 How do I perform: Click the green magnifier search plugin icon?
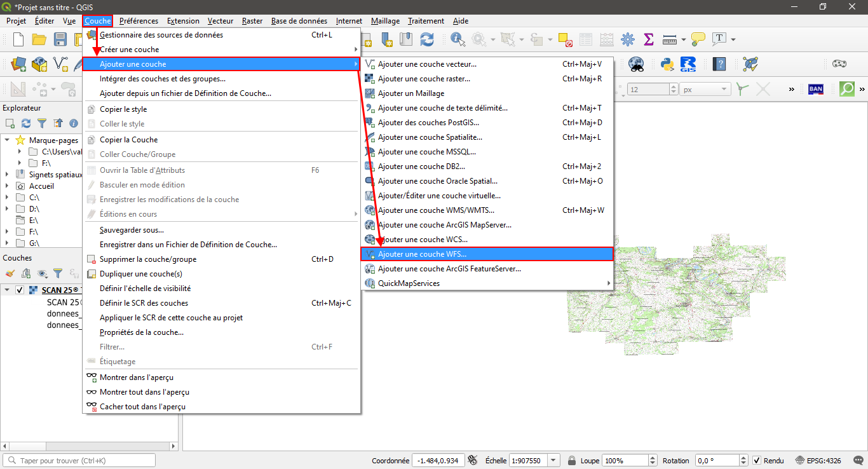pos(847,89)
